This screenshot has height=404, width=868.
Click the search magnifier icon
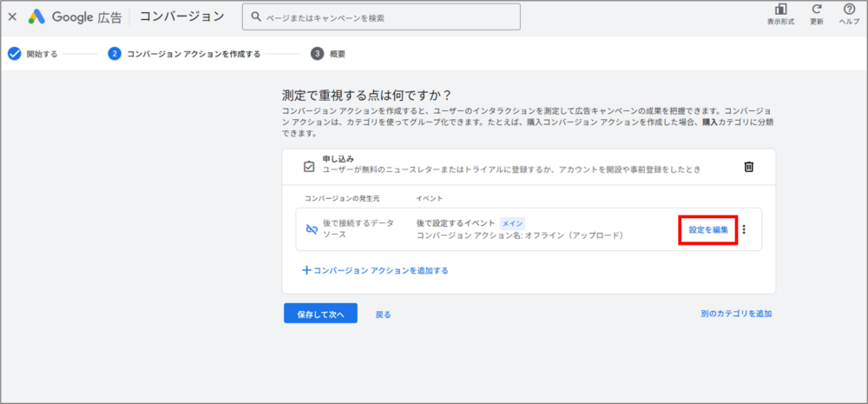point(257,17)
